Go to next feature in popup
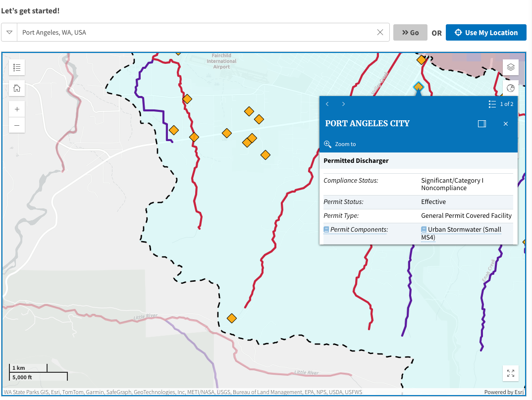Image resolution: width=532 pixels, height=400 pixels. pyautogui.click(x=343, y=104)
